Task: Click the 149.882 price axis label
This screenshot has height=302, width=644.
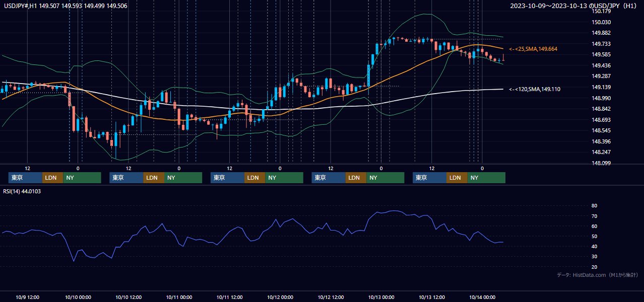Action: (x=601, y=33)
